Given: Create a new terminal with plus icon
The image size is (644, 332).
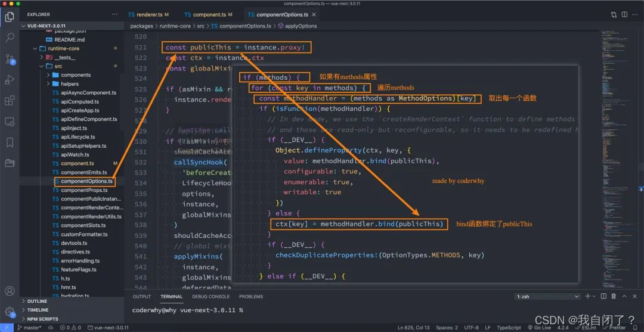Looking at the screenshot, I should tap(587, 296).
